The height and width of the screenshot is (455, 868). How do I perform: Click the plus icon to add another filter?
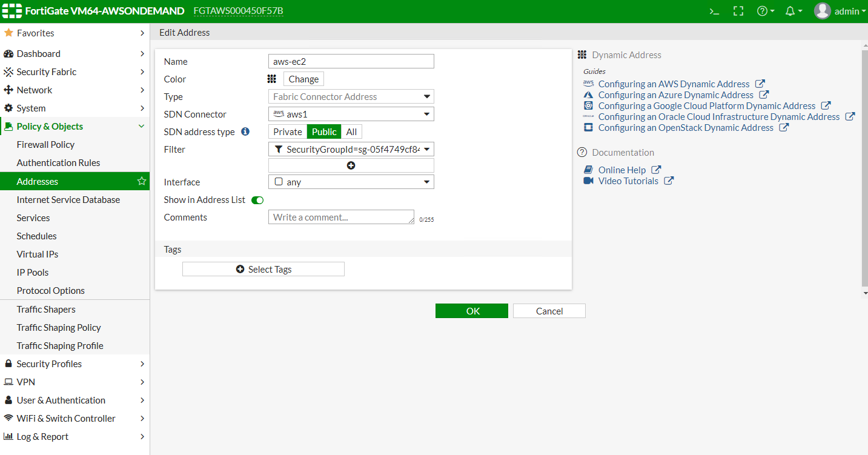click(351, 165)
